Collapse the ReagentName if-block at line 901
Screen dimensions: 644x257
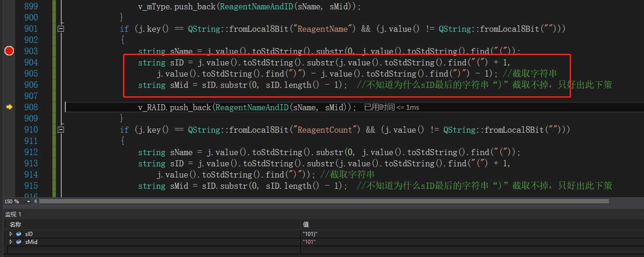point(60,29)
